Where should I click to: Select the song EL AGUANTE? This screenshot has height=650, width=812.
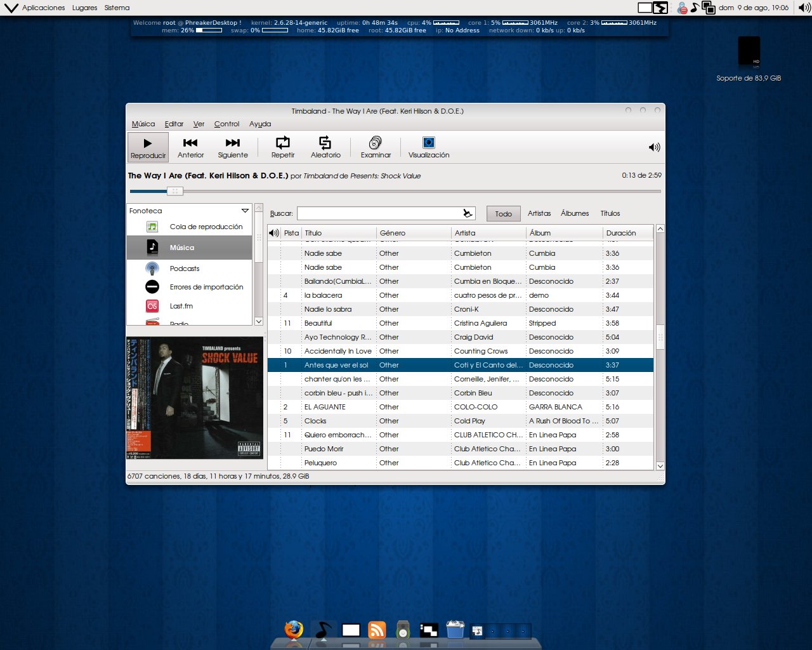tap(461, 407)
